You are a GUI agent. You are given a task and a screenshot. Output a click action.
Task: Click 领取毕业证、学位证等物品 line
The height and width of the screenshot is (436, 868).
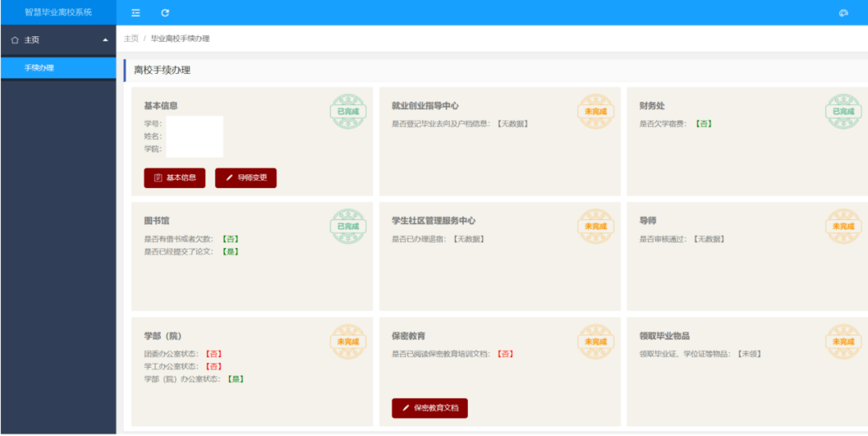click(701, 353)
